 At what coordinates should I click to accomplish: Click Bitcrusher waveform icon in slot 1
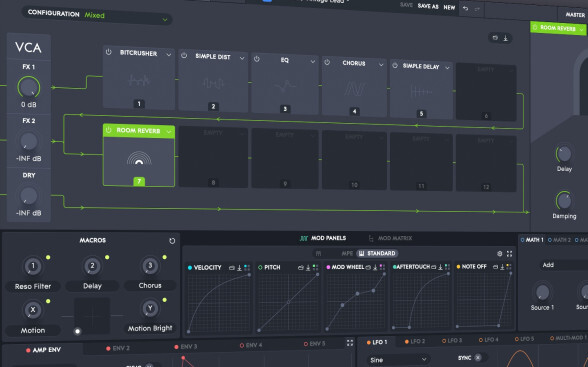click(139, 80)
